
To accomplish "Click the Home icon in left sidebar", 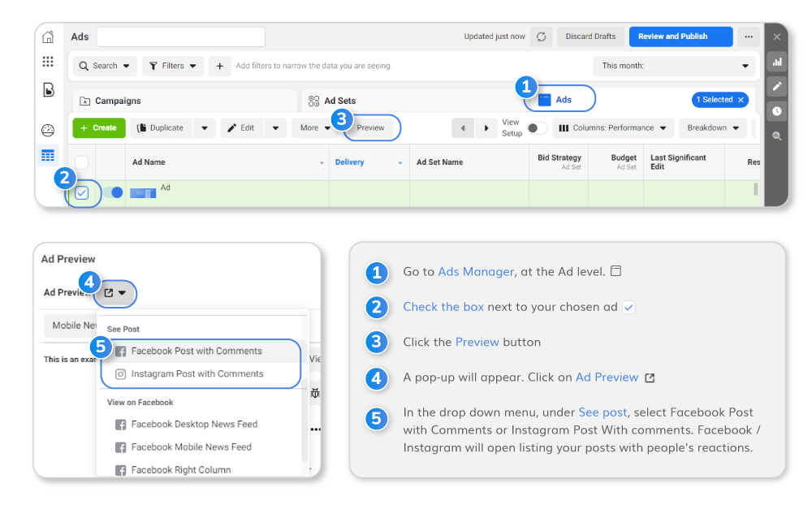I will tap(48, 37).
